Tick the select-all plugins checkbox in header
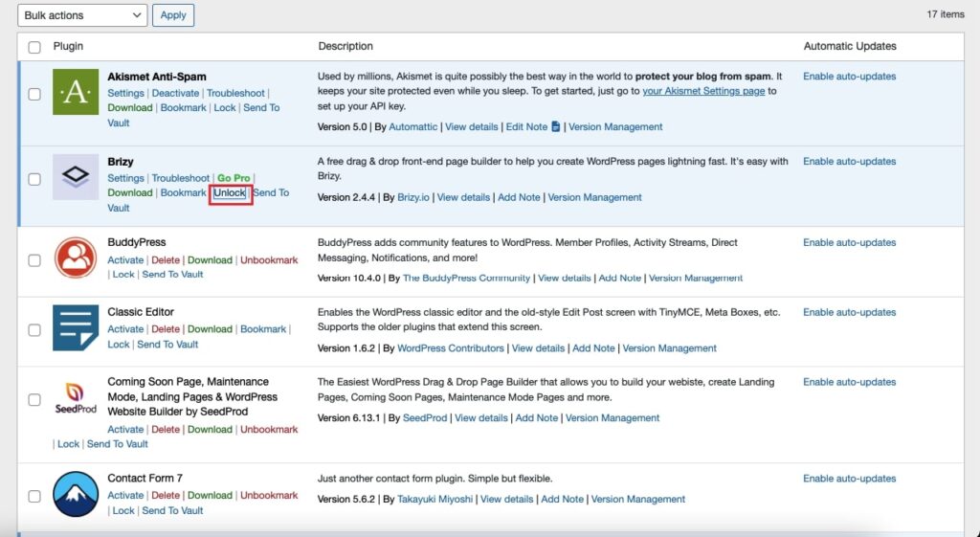Viewport: 980px width, 537px height. click(x=34, y=47)
